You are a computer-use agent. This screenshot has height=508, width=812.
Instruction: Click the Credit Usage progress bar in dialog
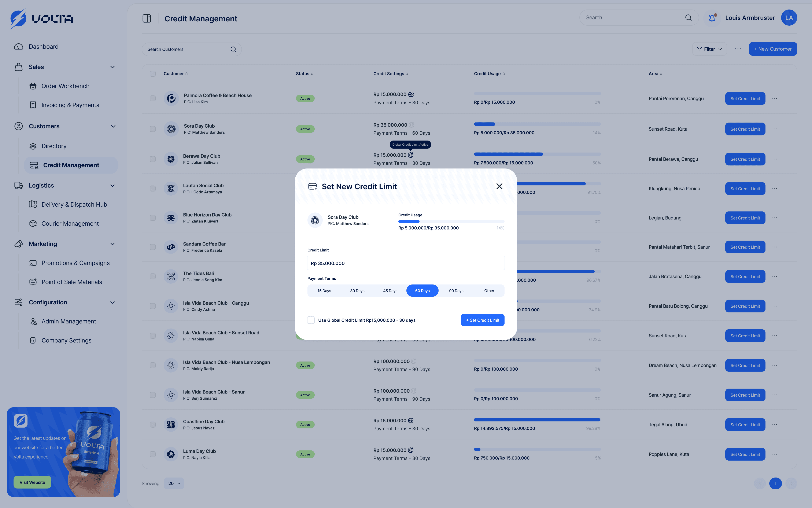[451, 221]
